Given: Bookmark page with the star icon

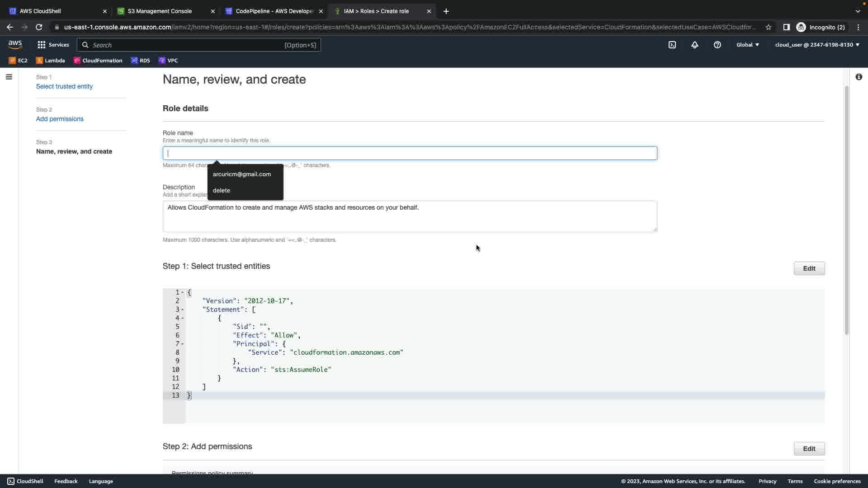Looking at the screenshot, I should click(x=769, y=27).
